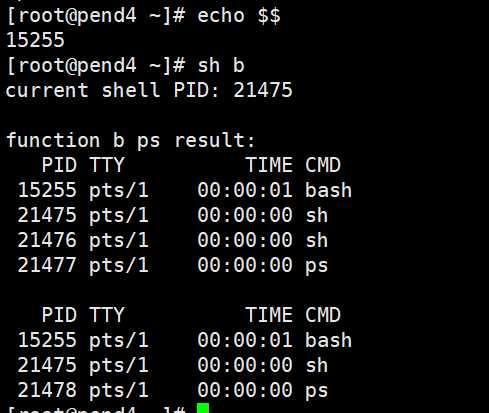Click the bash entry in second ps table
This screenshot has width=489, height=413.
pyautogui.click(x=328, y=340)
